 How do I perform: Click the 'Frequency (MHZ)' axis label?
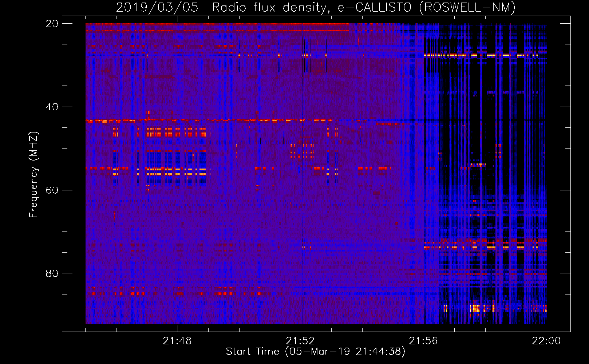pos(33,175)
